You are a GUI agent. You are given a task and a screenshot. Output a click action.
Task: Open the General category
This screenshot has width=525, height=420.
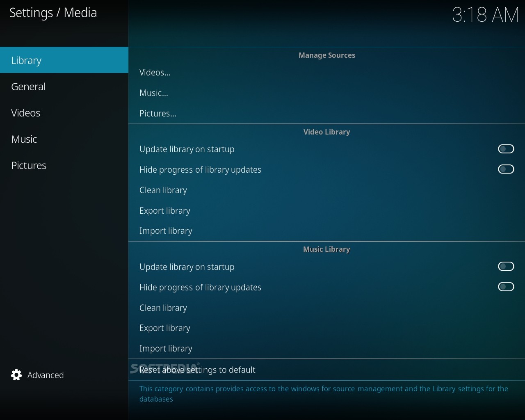tap(64, 87)
